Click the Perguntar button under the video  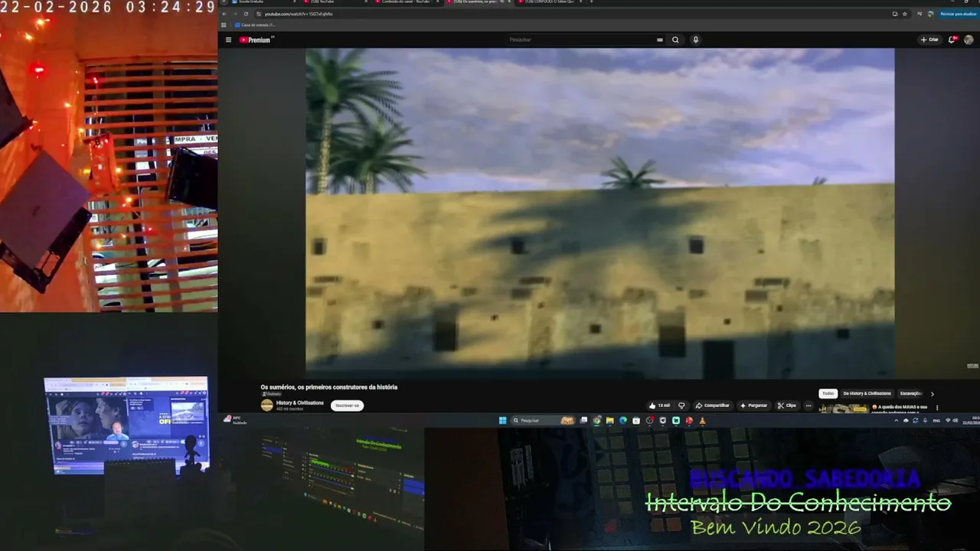coord(753,406)
